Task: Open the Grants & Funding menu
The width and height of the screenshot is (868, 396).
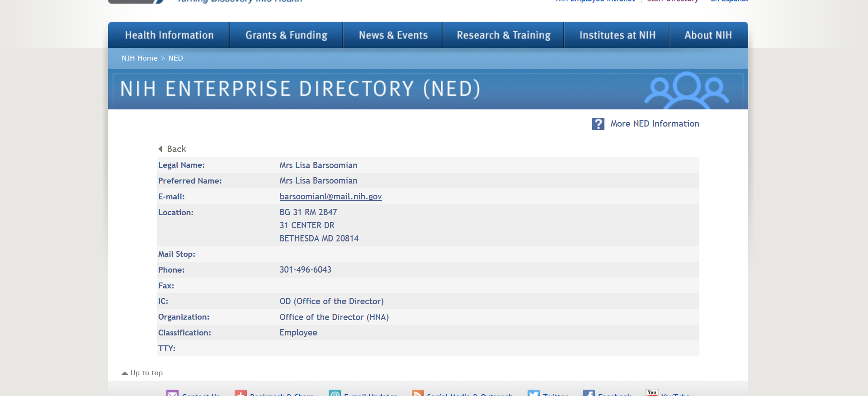Action: [286, 35]
